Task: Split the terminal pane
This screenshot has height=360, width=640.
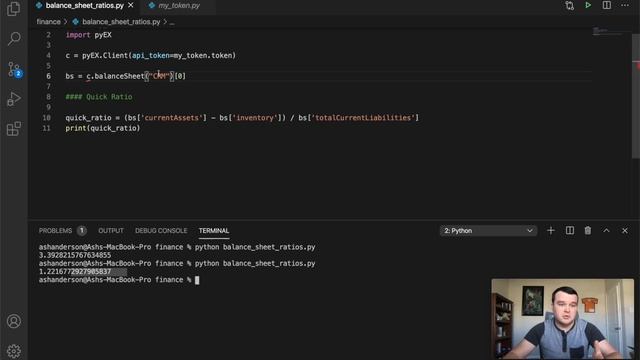Action: pyautogui.click(x=569, y=231)
